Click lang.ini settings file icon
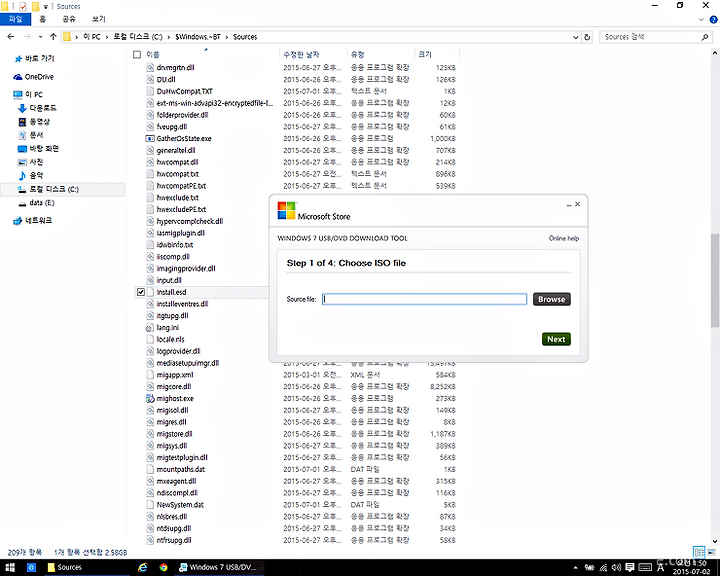The width and height of the screenshot is (720, 576). (x=149, y=328)
